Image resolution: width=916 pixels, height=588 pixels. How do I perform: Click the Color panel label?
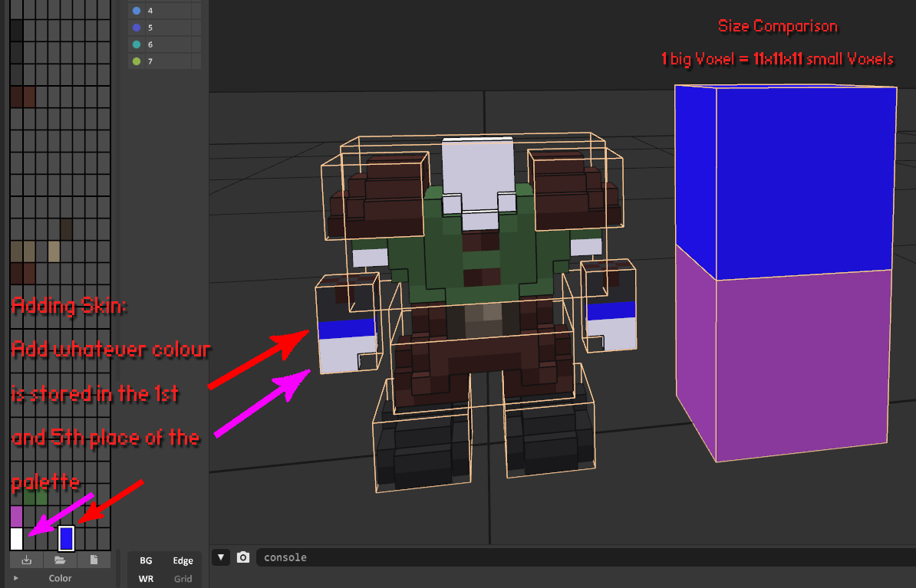(61, 579)
